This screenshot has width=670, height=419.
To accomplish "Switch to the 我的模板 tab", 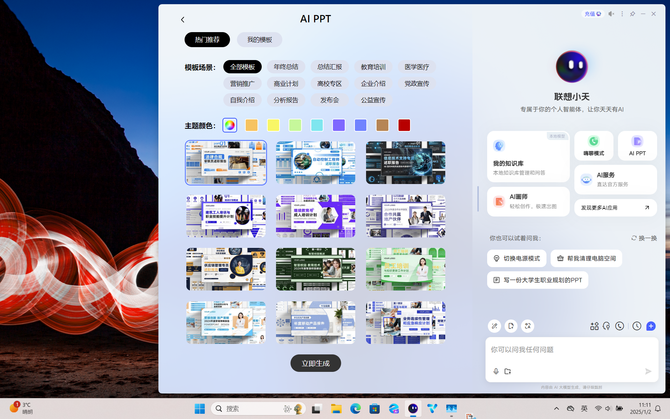I will [259, 40].
